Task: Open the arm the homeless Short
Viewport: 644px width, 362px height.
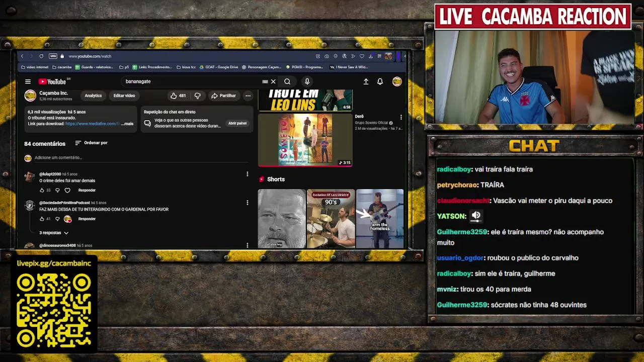Action: pos(380,219)
